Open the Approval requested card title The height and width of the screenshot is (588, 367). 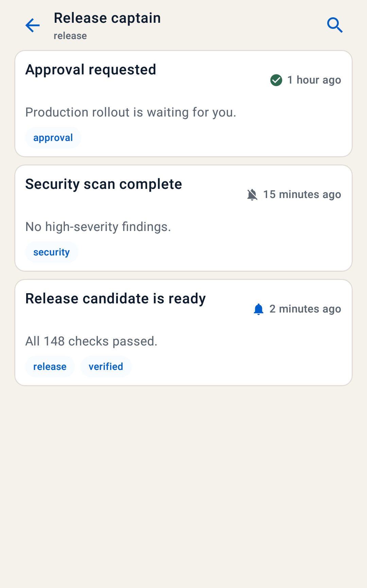pos(91,70)
